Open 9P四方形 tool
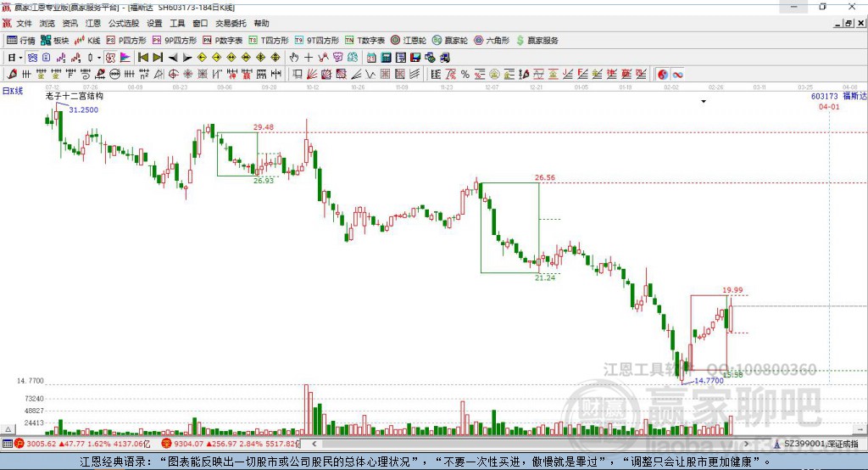The width and height of the screenshot is (868, 470). (175, 41)
